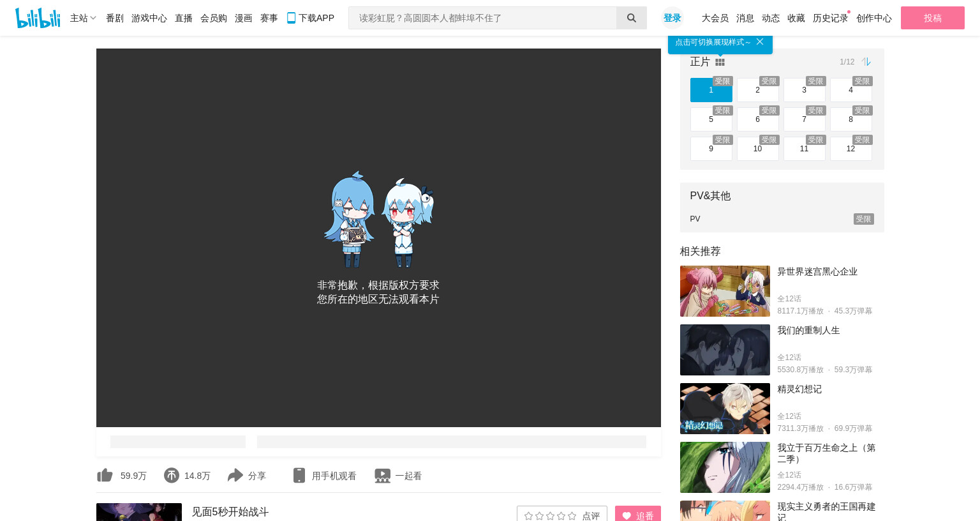980x521 pixels.
Task: Select episode 6
Action: [758, 119]
